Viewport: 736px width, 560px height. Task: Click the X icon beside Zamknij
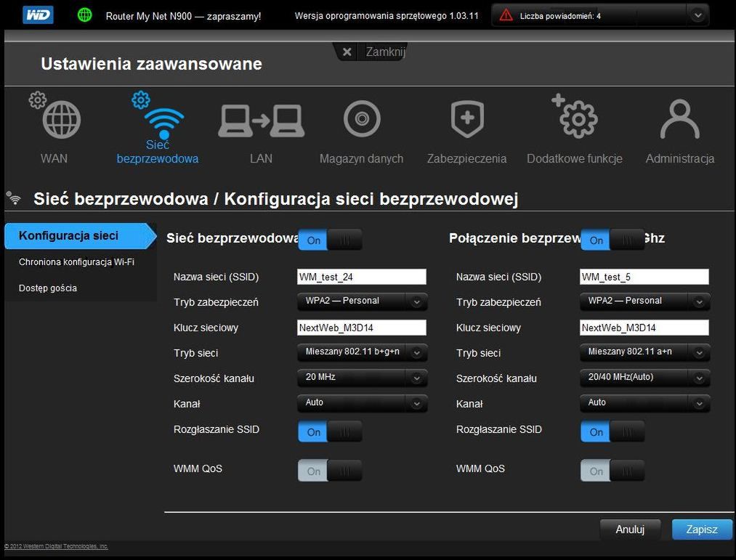tap(347, 52)
